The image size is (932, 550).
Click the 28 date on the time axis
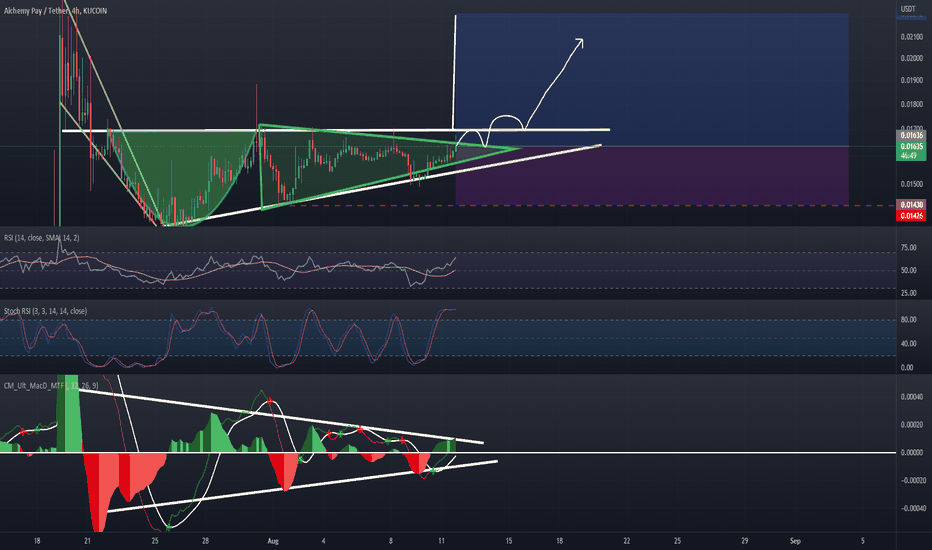205,541
